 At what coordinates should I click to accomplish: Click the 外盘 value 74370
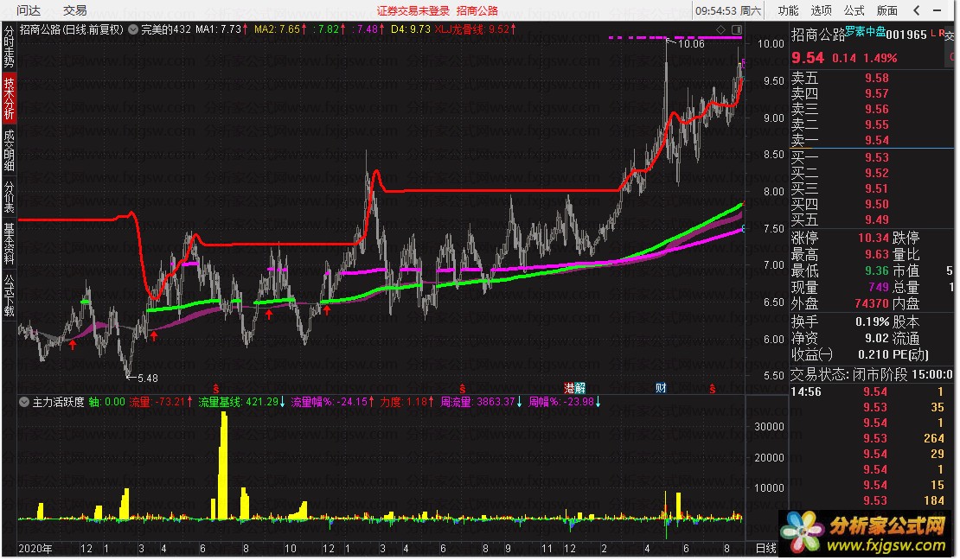coord(872,303)
